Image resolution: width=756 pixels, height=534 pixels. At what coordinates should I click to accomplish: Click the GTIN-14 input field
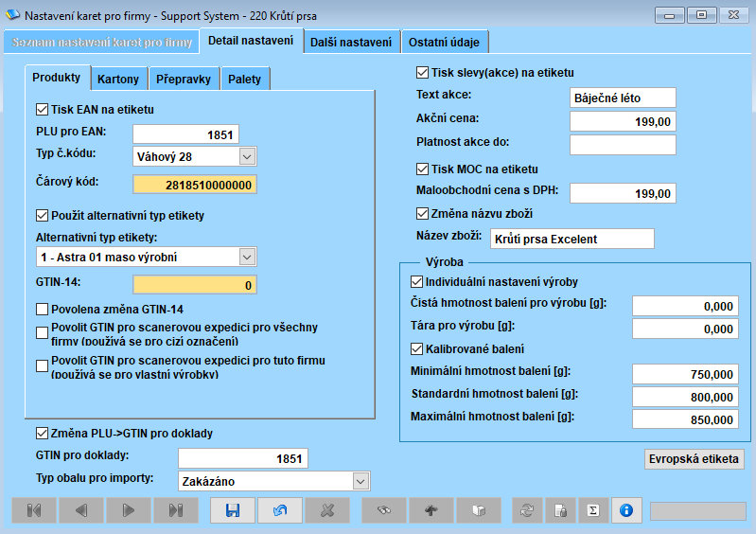[x=195, y=285]
